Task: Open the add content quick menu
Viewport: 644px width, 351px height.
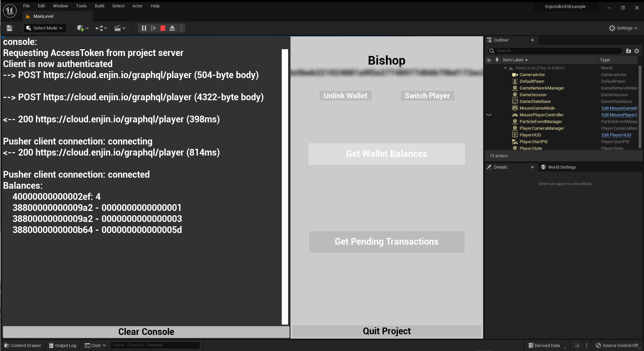Action: (x=83, y=28)
